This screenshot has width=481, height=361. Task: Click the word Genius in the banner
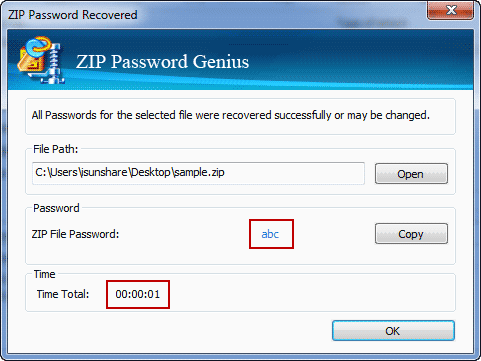click(x=221, y=62)
